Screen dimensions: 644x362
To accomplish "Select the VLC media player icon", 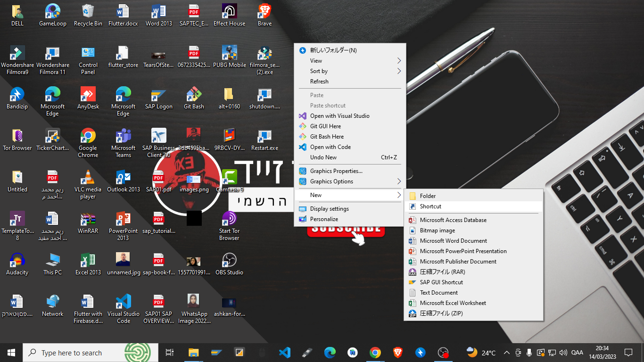I will click(x=88, y=184).
